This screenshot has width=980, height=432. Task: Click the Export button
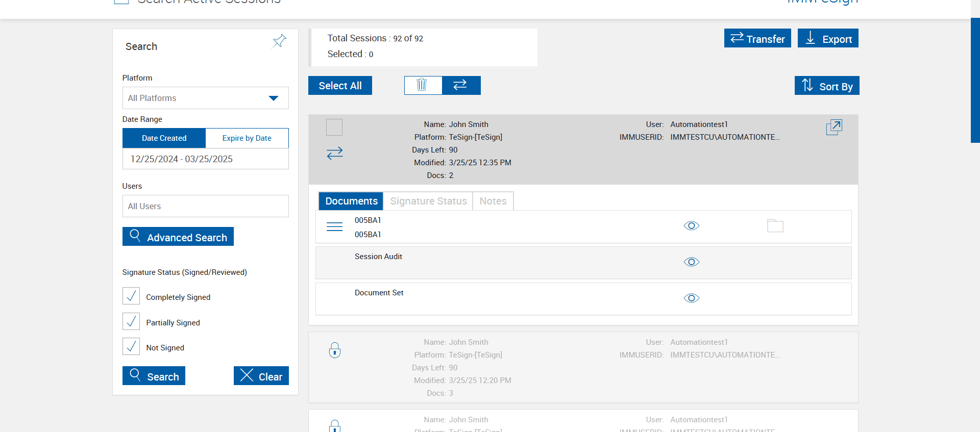[x=828, y=38]
